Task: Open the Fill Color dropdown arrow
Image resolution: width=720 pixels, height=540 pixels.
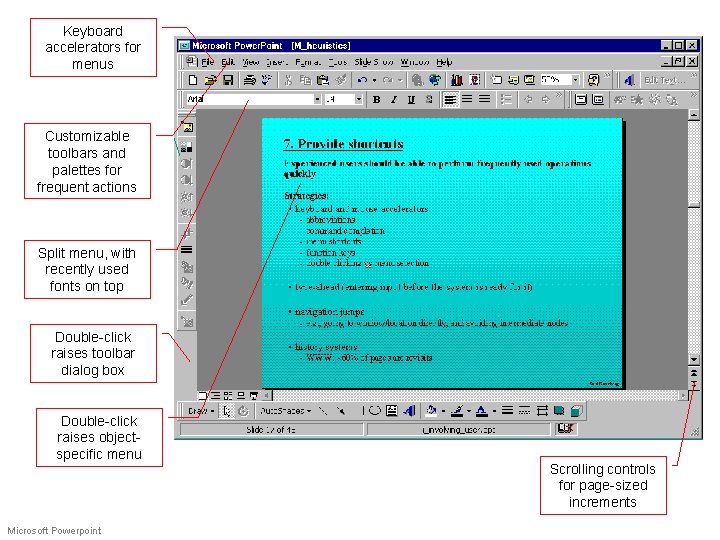Action: (443, 411)
